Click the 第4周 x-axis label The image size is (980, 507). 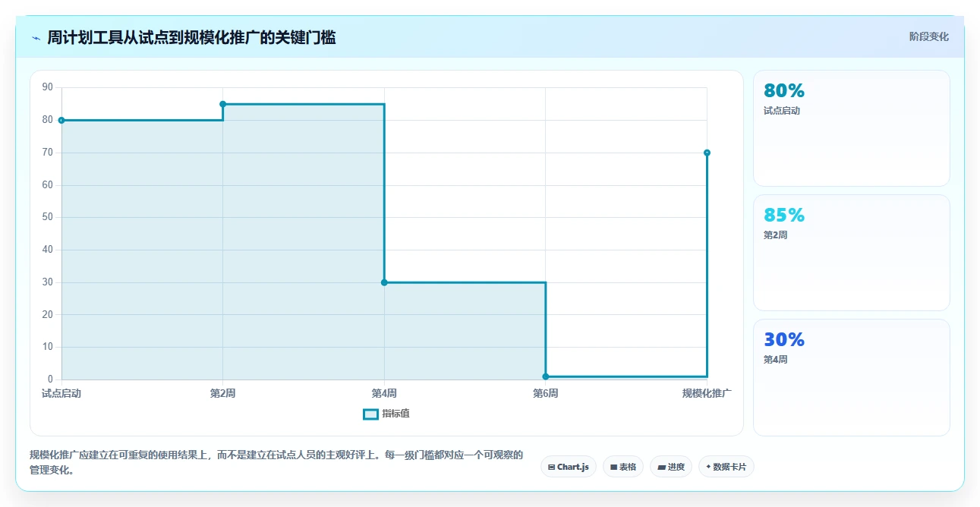pyautogui.click(x=384, y=393)
